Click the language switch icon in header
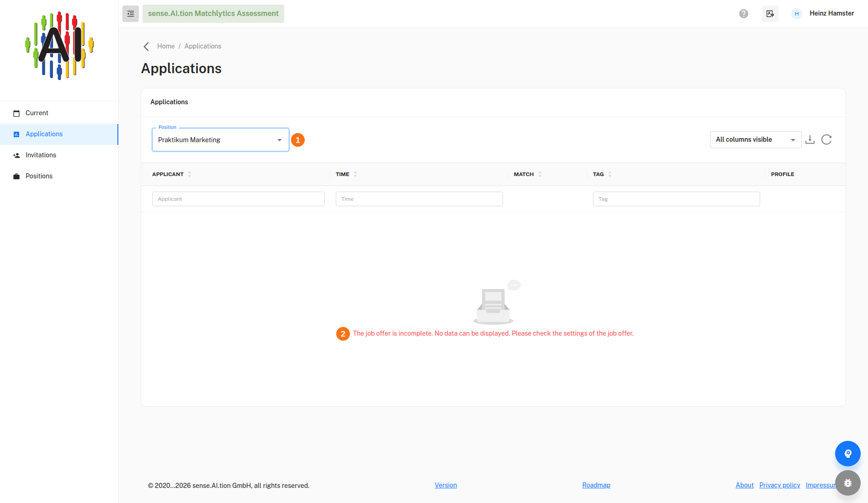Viewport: 868px width, 503px height. pyautogui.click(x=770, y=14)
